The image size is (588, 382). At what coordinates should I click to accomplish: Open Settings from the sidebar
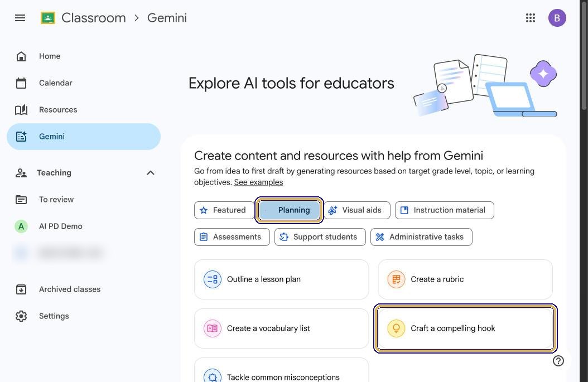[84, 316]
